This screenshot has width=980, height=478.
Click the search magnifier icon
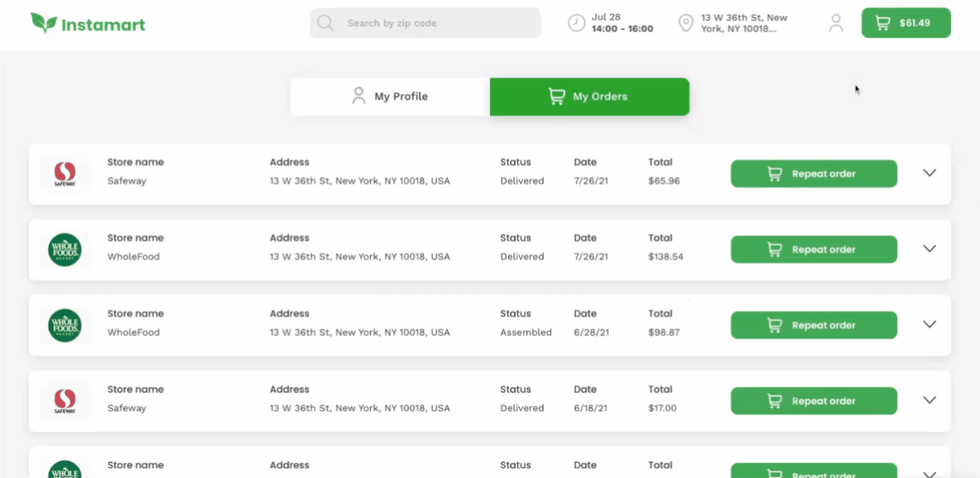pos(326,23)
